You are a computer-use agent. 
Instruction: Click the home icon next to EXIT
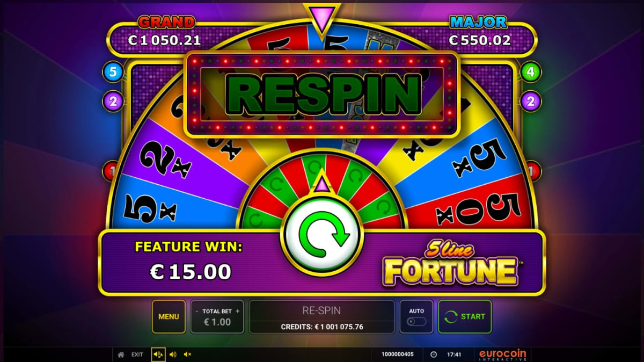121,354
